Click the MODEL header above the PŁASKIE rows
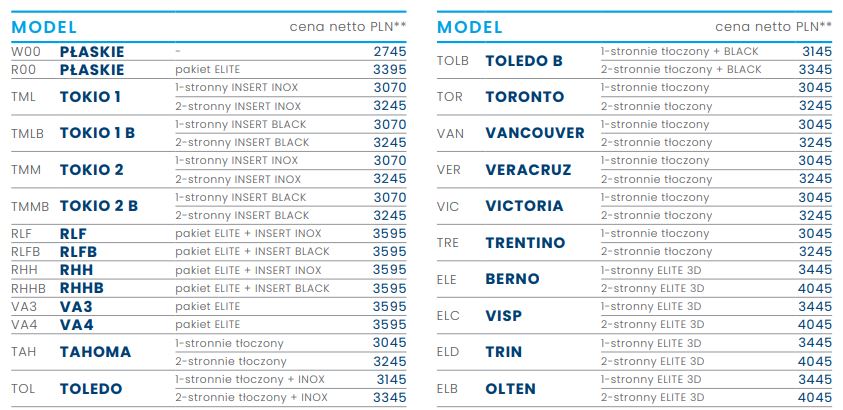843x410 pixels. point(46,27)
